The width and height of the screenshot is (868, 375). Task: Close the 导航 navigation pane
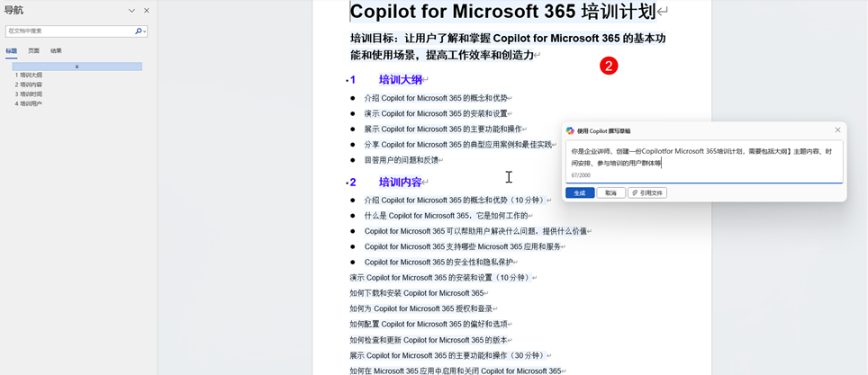(147, 11)
